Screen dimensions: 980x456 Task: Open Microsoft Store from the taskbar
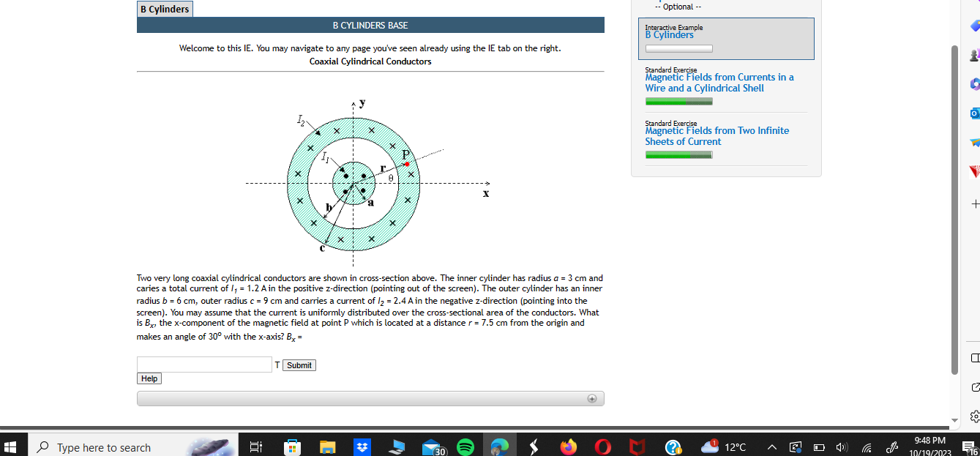(291, 446)
